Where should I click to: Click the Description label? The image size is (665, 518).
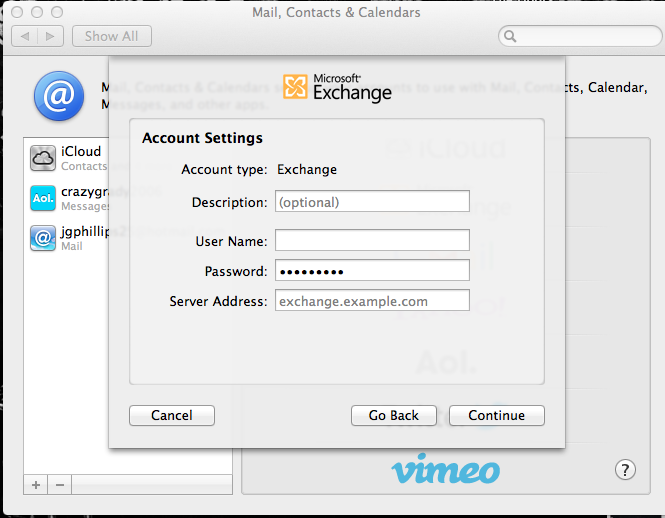point(230,202)
